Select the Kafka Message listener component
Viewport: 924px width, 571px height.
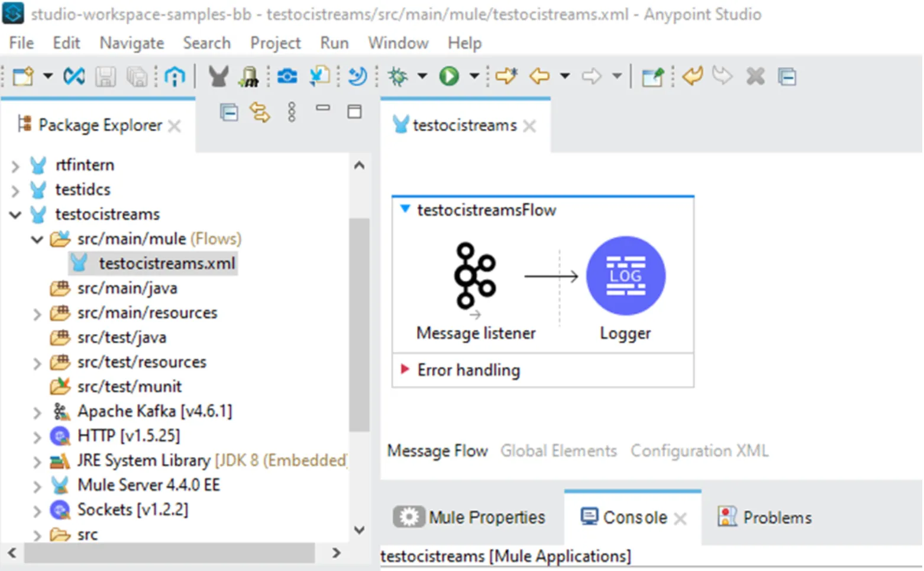point(475,277)
